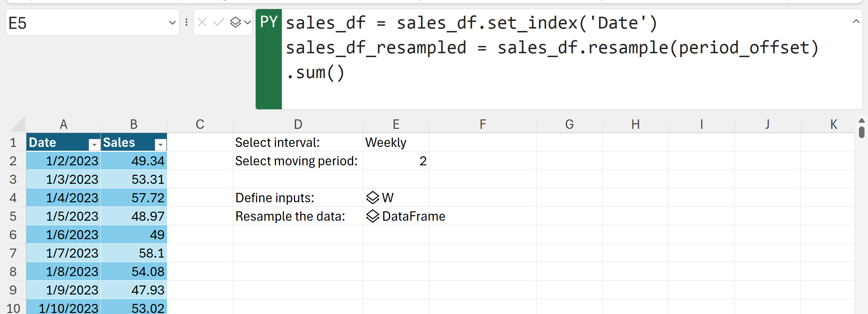Click the Python output type icon
This screenshot has height=314, width=868.
(x=236, y=23)
